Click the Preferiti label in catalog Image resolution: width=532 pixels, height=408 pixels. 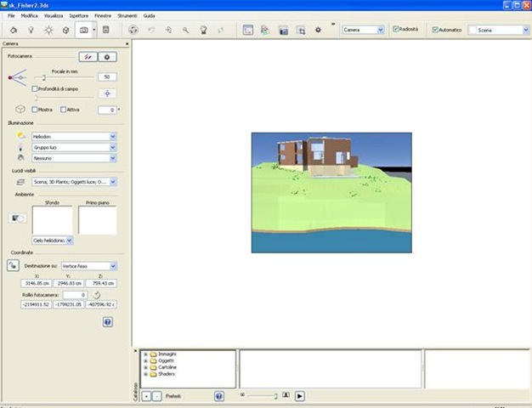[x=173, y=396]
